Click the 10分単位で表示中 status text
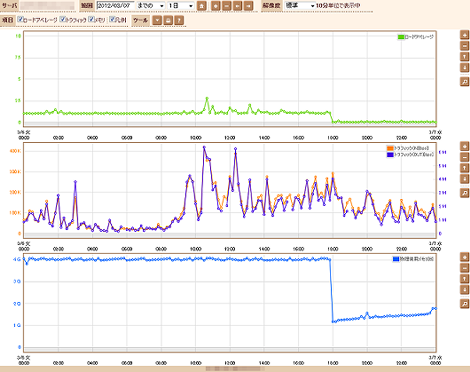The image size is (470, 372). (338, 6)
